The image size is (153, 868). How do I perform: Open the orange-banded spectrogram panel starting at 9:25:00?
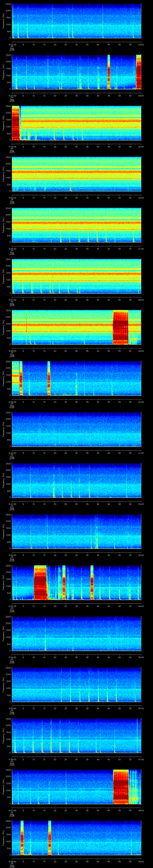click(x=76, y=174)
